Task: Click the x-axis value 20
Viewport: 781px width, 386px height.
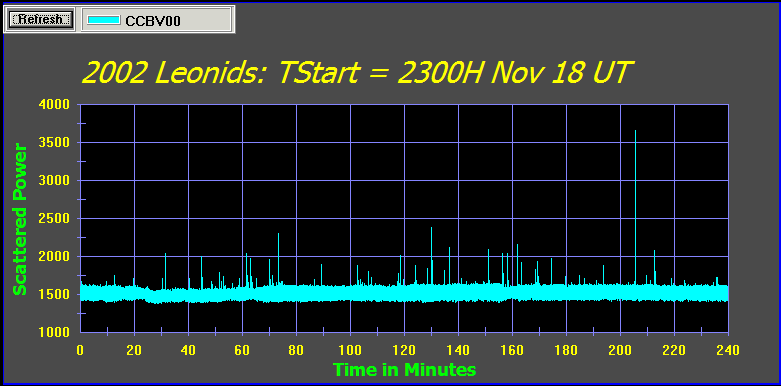Action: 134,350
